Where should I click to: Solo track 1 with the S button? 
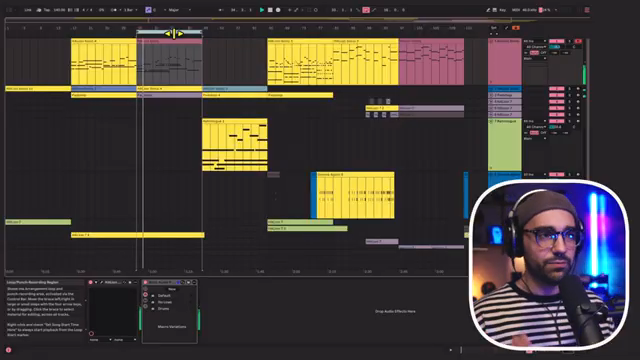[569, 41]
